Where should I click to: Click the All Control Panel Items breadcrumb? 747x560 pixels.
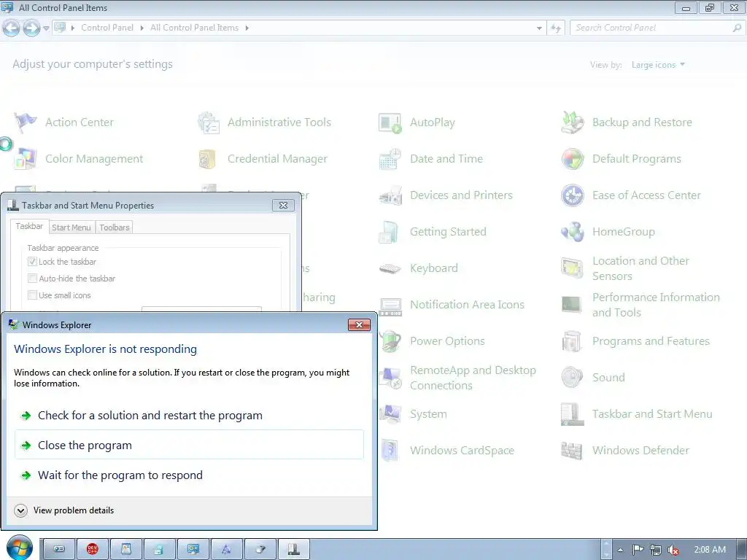(194, 28)
